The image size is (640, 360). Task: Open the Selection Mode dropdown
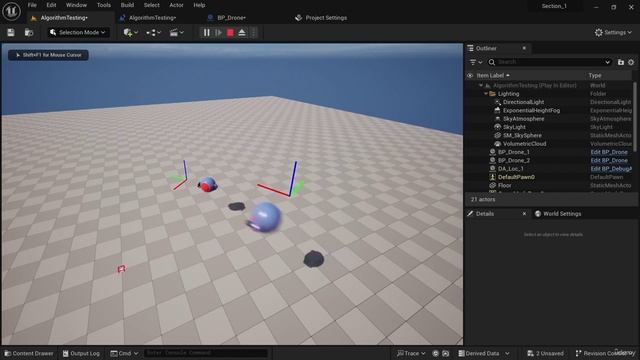click(78, 32)
